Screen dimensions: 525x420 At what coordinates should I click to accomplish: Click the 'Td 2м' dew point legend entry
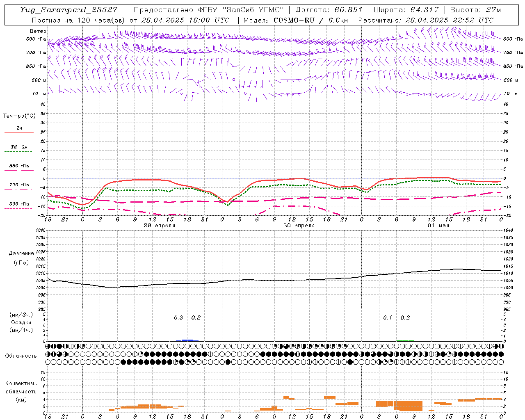point(19,147)
